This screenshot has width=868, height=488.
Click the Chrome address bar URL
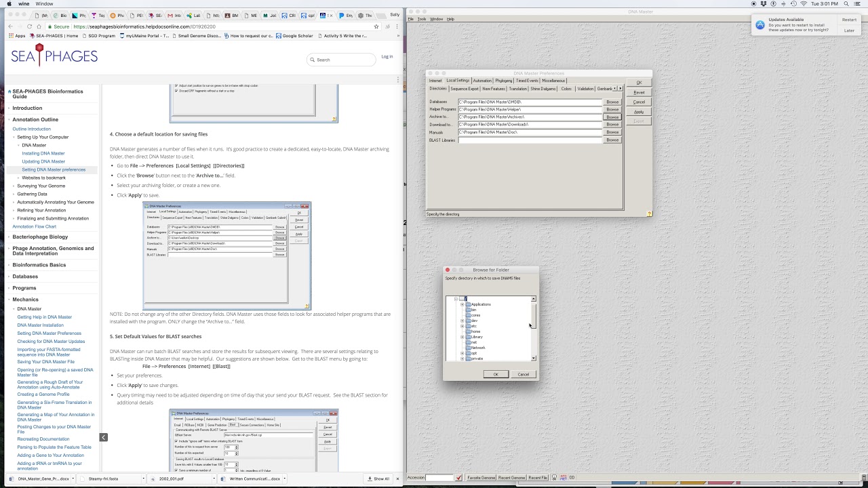pos(144,26)
